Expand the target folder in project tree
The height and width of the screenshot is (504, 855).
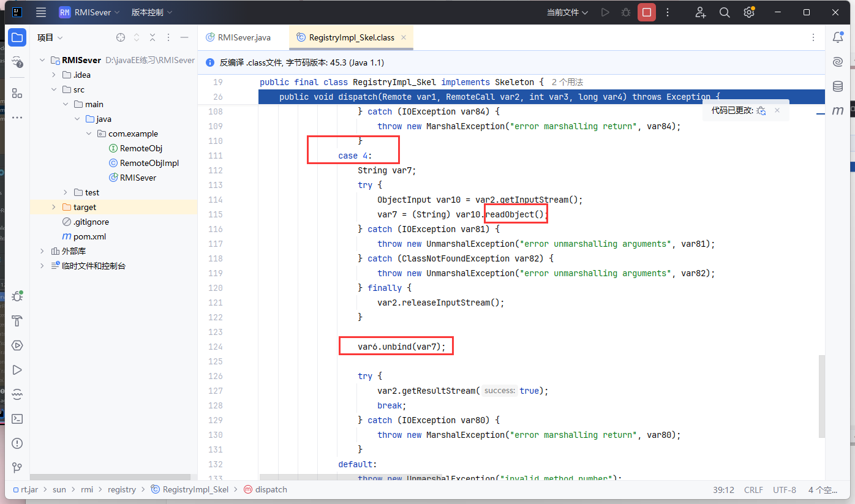pyautogui.click(x=53, y=207)
